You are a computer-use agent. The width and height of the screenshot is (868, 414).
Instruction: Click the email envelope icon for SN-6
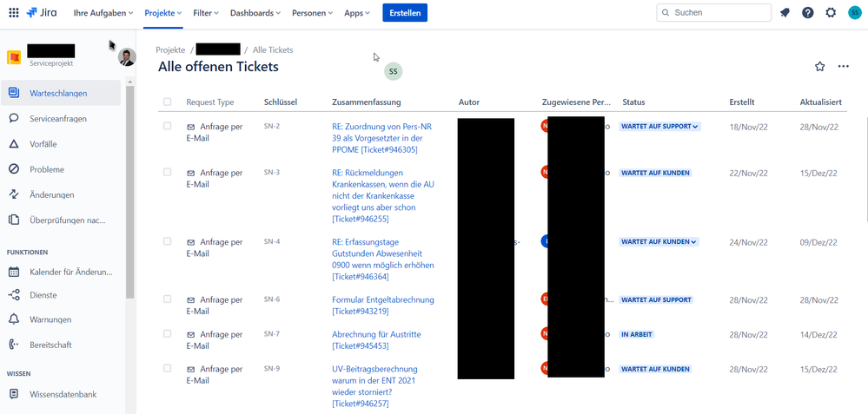point(191,300)
